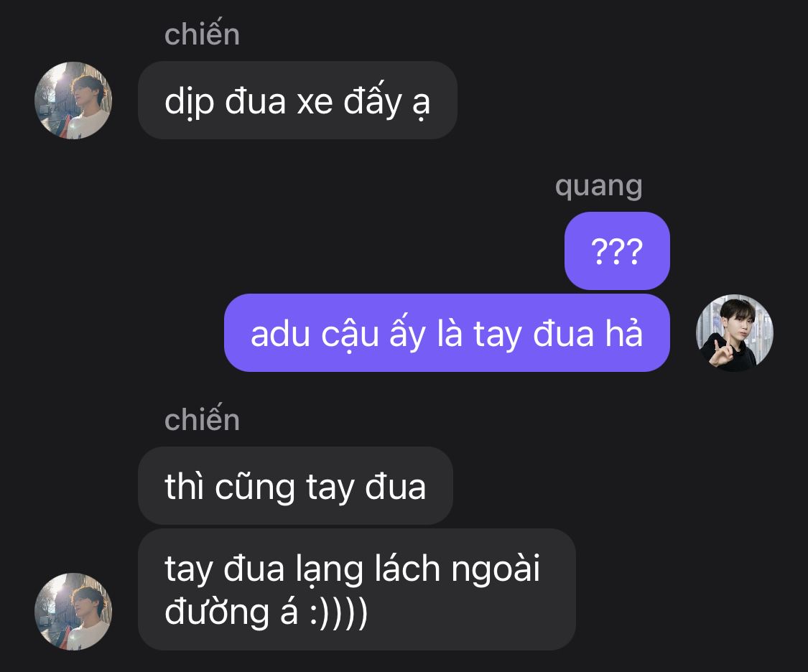The width and height of the screenshot is (808, 672).
Task: Click the sender name 'chiến' above first message
Action: 202,34
